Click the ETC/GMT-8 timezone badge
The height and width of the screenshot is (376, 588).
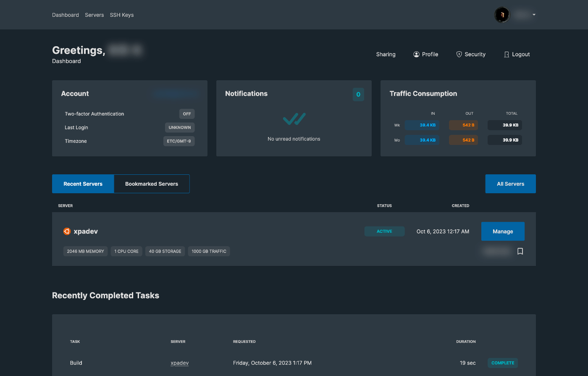pos(179,141)
